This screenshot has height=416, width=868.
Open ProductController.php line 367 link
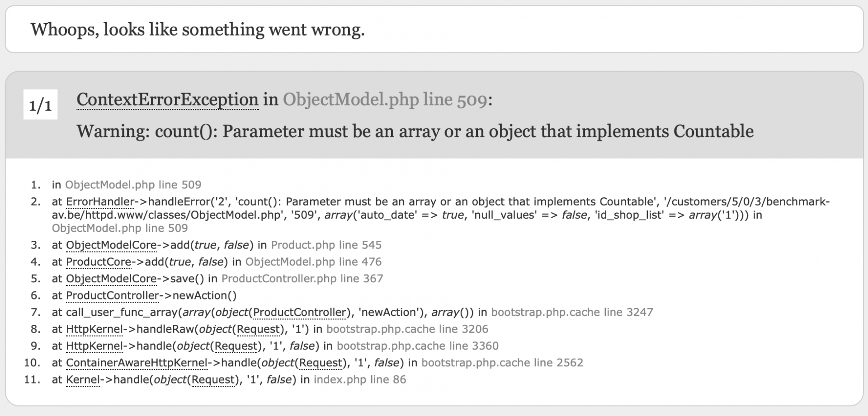pyautogui.click(x=302, y=278)
